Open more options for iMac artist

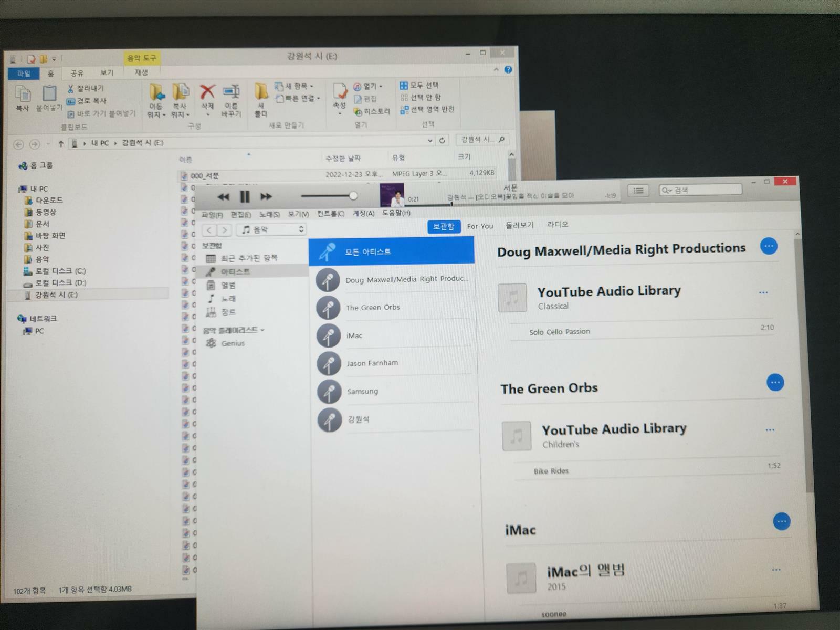(x=782, y=521)
